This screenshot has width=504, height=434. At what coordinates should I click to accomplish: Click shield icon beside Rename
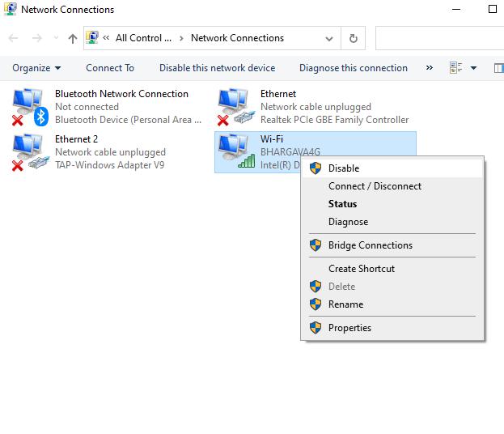(316, 304)
